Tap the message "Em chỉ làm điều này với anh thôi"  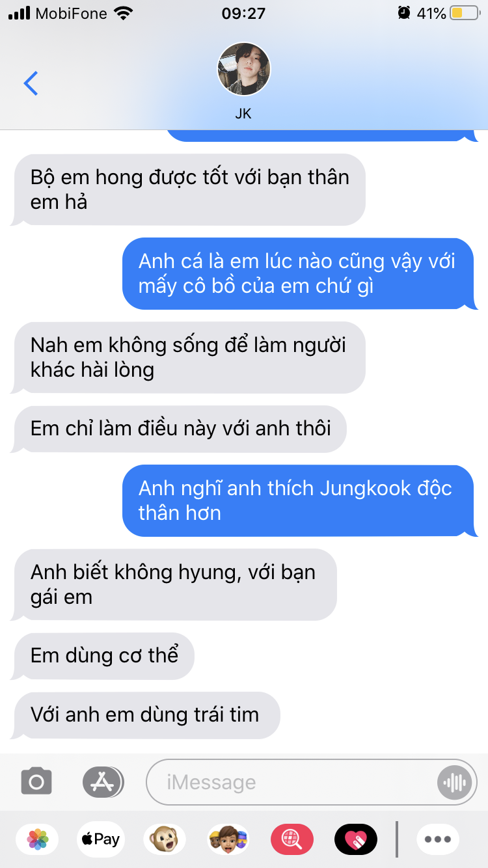[181, 429]
